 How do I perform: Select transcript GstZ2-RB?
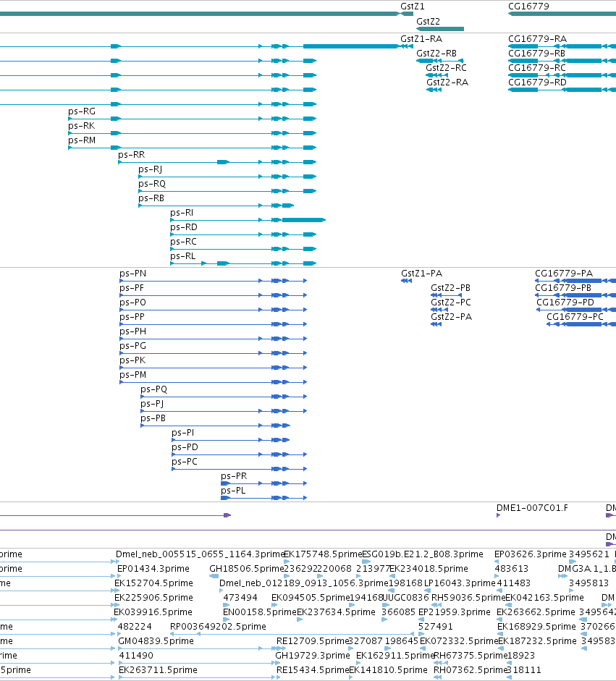click(436, 54)
